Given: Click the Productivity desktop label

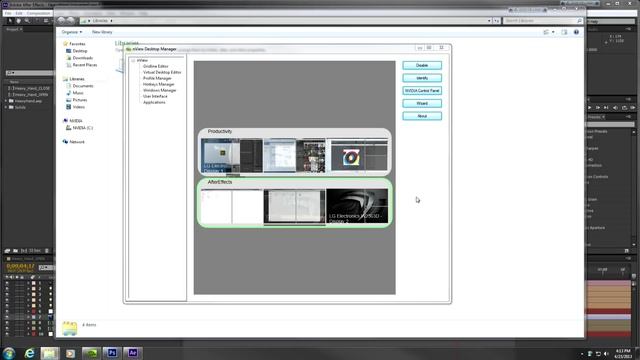Looking at the screenshot, I should click(220, 131).
